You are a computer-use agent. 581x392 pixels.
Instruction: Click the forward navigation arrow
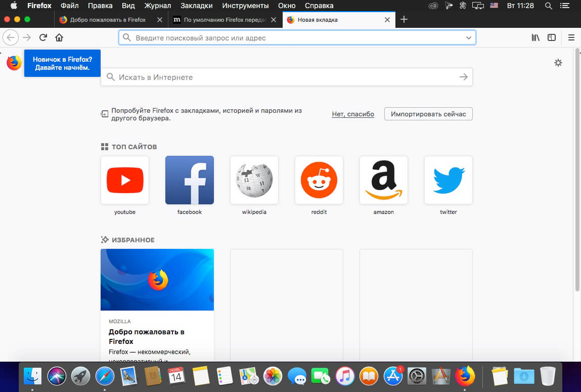[27, 37]
